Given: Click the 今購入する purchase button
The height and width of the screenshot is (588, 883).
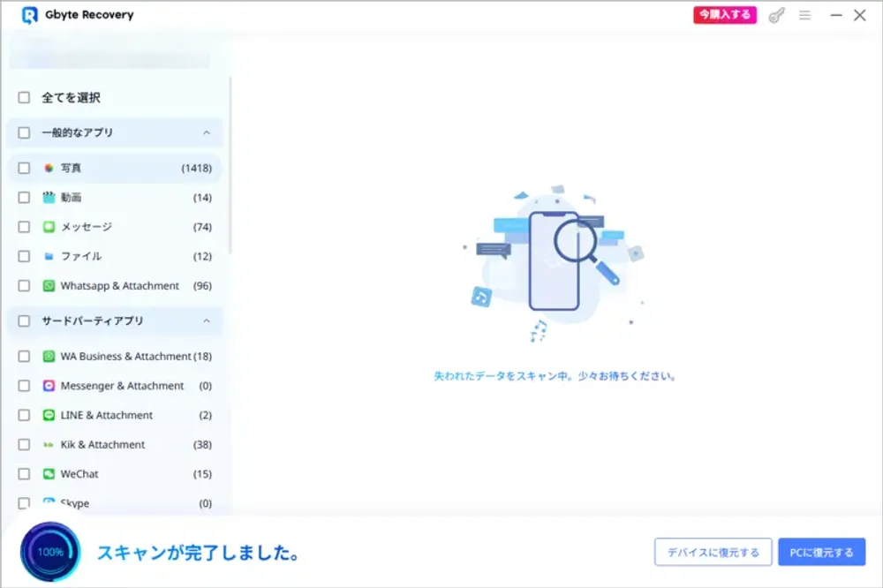Looking at the screenshot, I should pyautogui.click(x=724, y=15).
